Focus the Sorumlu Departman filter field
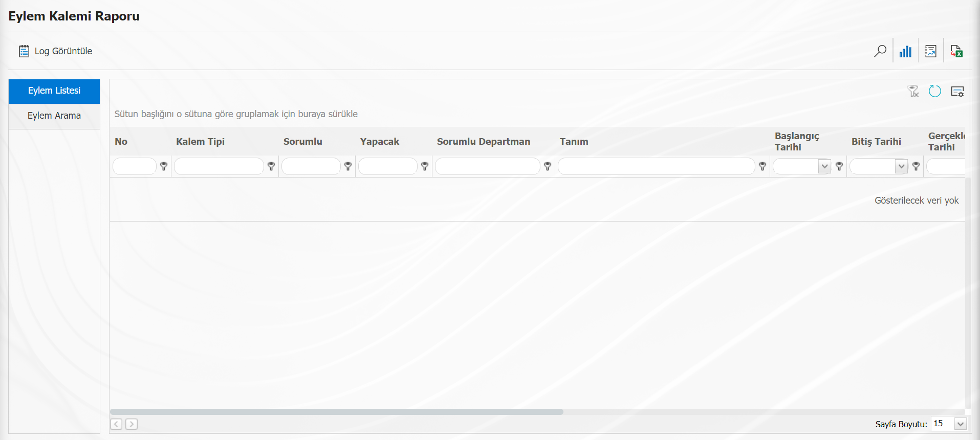Image resolution: width=980 pixels, height=440 pixels. click(x=488, y=166)
